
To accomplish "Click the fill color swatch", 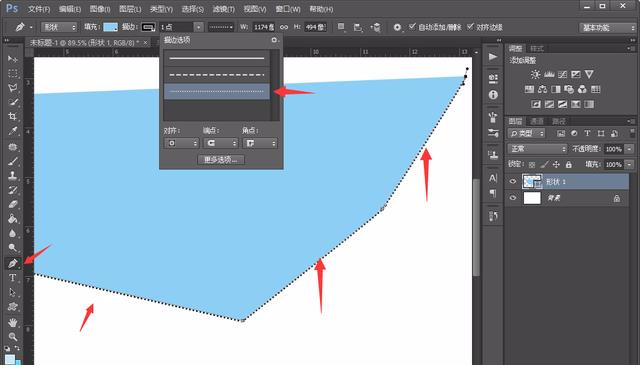I will [111, 27].
